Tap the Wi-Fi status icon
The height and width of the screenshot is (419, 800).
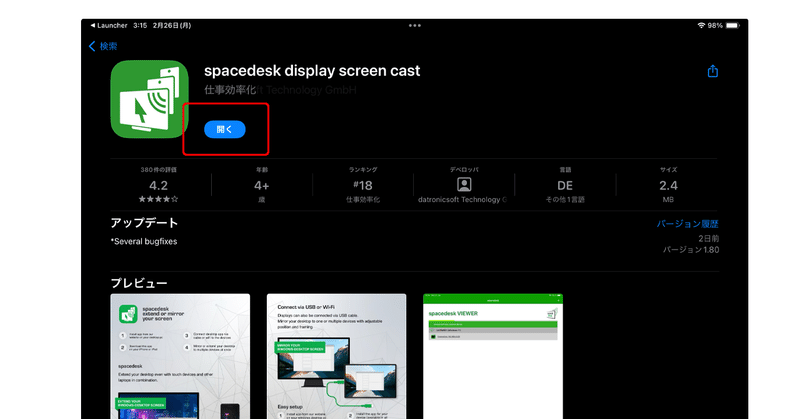point(702,26)
